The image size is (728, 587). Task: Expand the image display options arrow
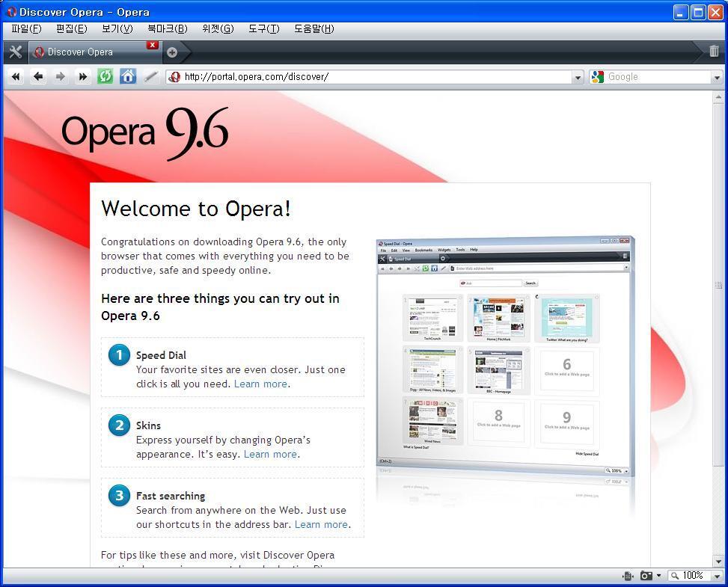[x=659, y=576]
